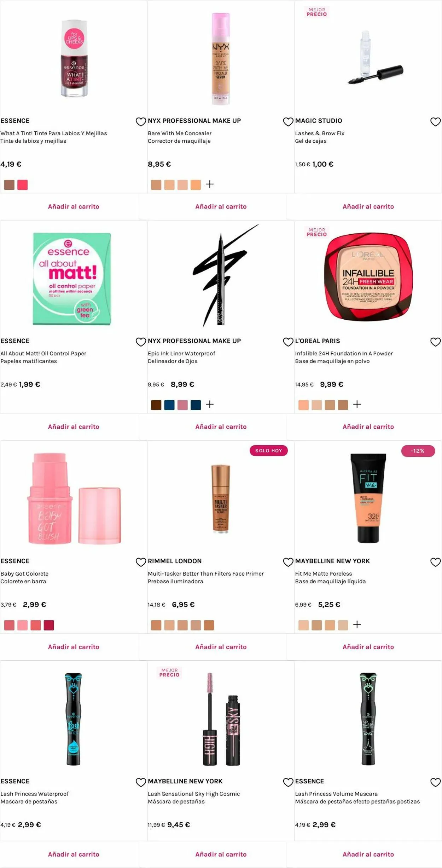Image resolution: width=442 pixels, height=868 pixels.
Task: Wishlist the Essence Lash Princess Volume Mascara
Action: 435,782
